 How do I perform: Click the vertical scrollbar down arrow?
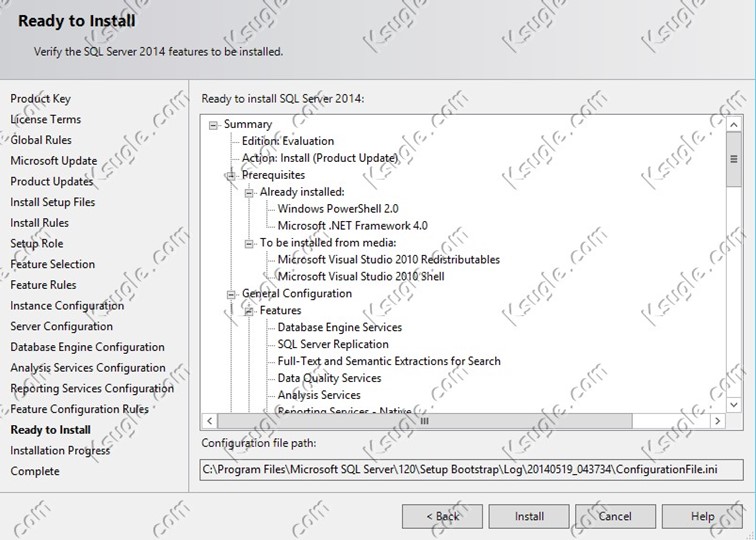[734, 405]
